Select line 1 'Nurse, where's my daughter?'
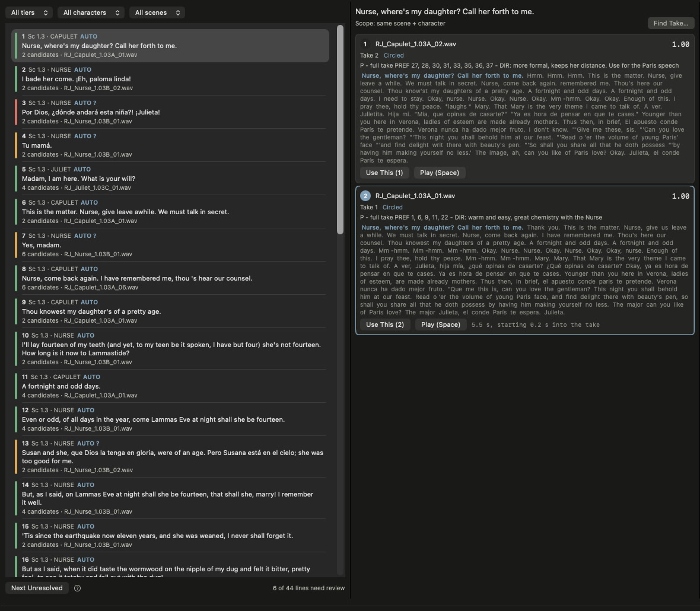The height and width of the screenshot is (611, 700). (170, 46)
